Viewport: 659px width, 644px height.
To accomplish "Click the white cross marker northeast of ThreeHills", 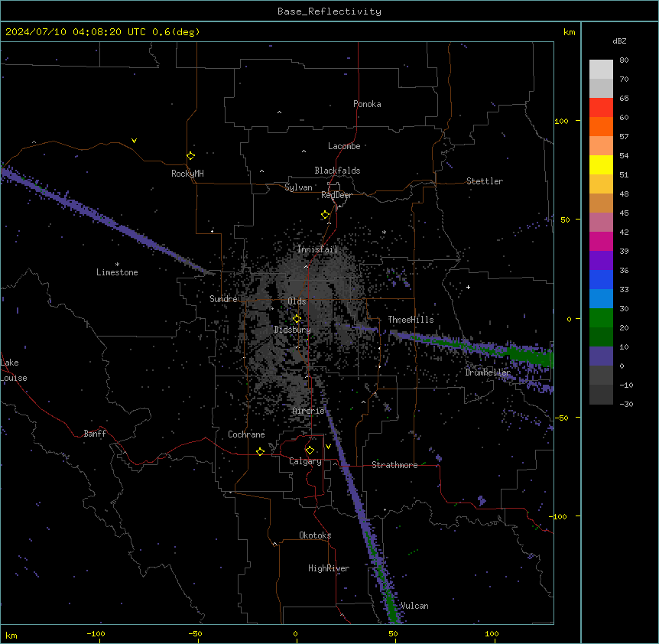I will pos(468,287).
